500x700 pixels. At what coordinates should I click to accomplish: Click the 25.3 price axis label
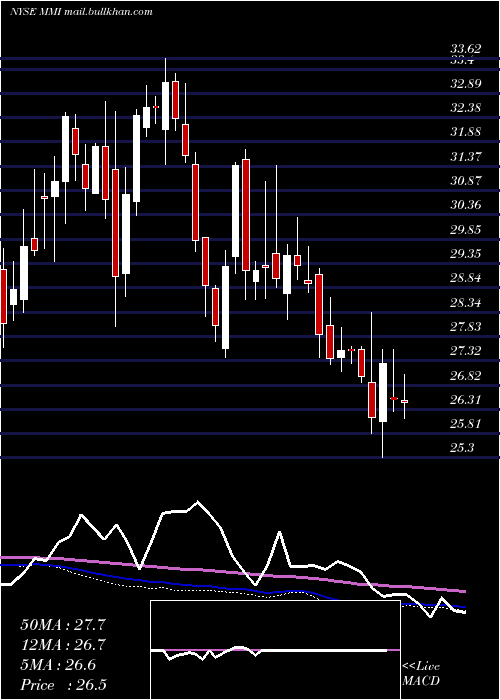pyautogui.click(x=462, y=447)
